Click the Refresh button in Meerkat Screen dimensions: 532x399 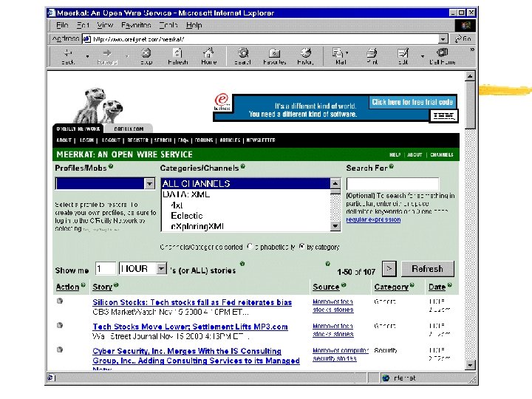click(x=428, y=269)
